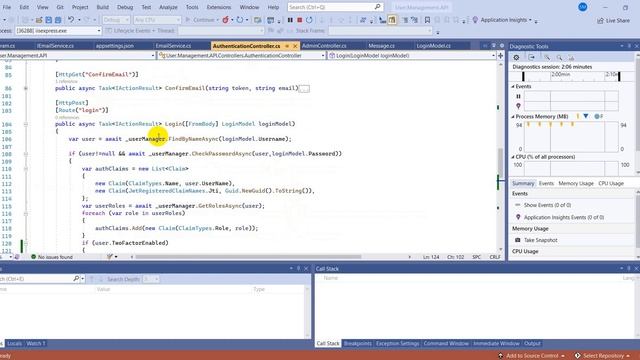Switch to Diagnostic Tools Events tab
The image size is (640, 360).
(x=546, y=184)
